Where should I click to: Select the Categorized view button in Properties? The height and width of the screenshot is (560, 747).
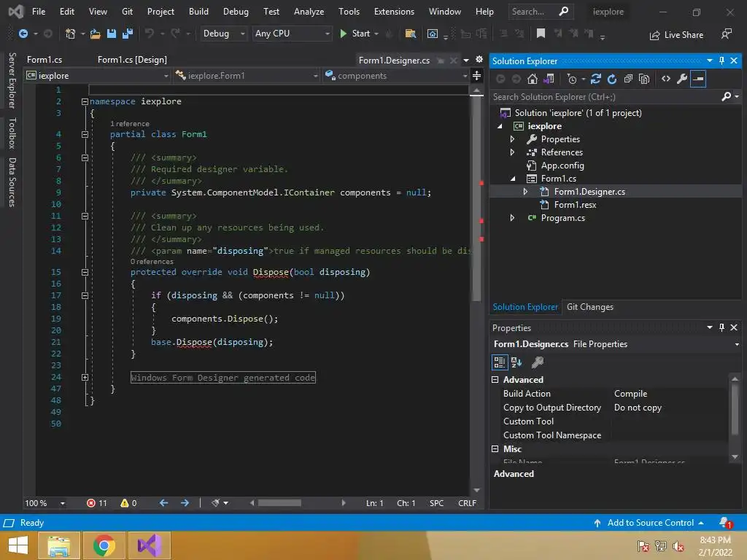[x=500, y=362]
